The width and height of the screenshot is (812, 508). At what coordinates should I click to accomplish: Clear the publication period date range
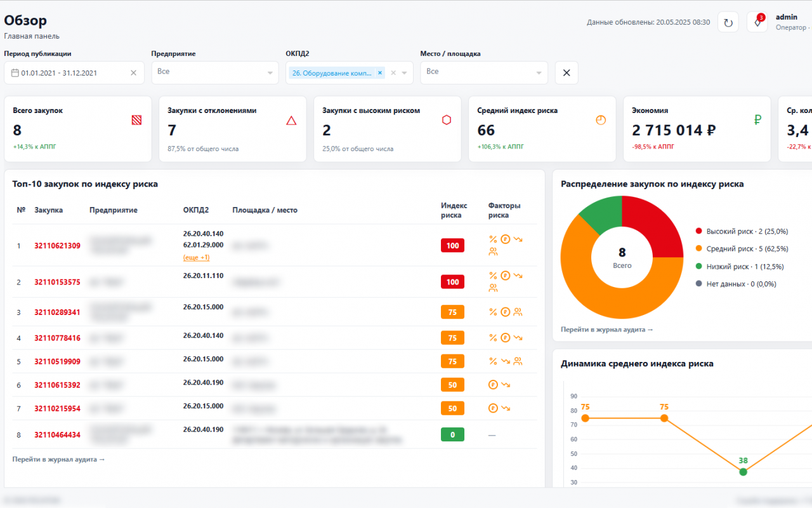click(x=133, y=73)
